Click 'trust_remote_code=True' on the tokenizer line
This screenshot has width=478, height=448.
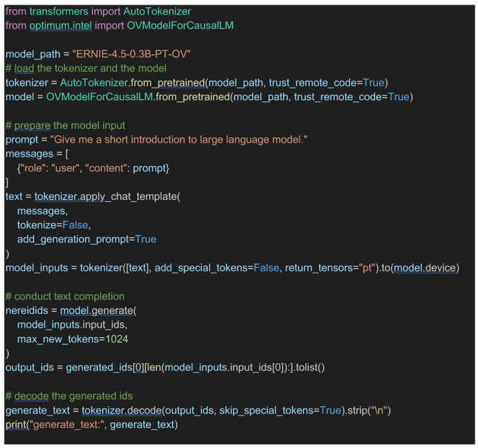[x=327, y=82]
